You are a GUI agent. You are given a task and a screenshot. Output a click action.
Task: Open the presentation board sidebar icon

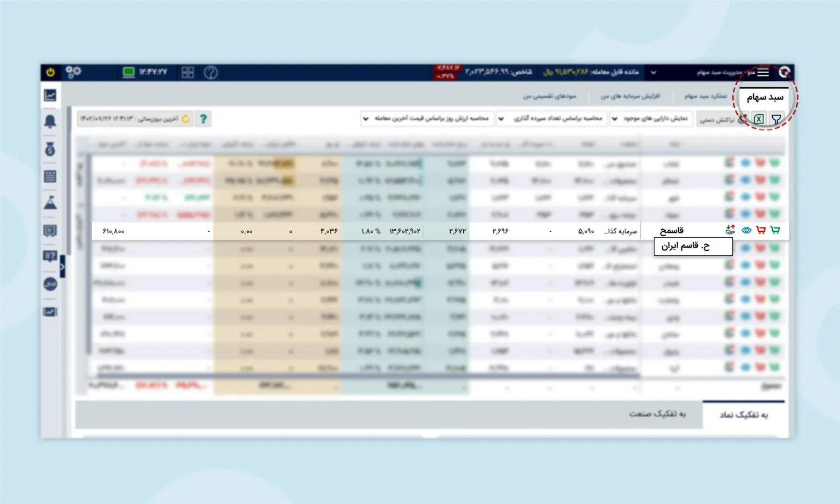tap(50, 231)
